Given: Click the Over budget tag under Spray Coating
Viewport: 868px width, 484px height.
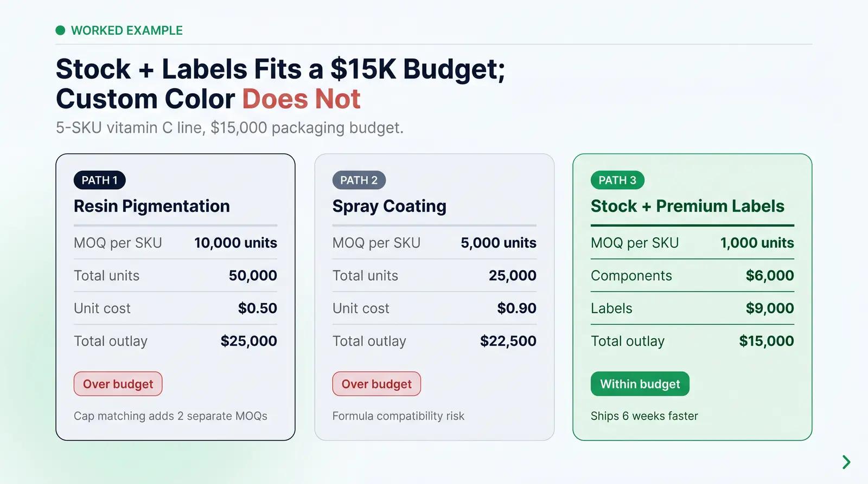Looking at the screenshot, I should click(376, 384).
